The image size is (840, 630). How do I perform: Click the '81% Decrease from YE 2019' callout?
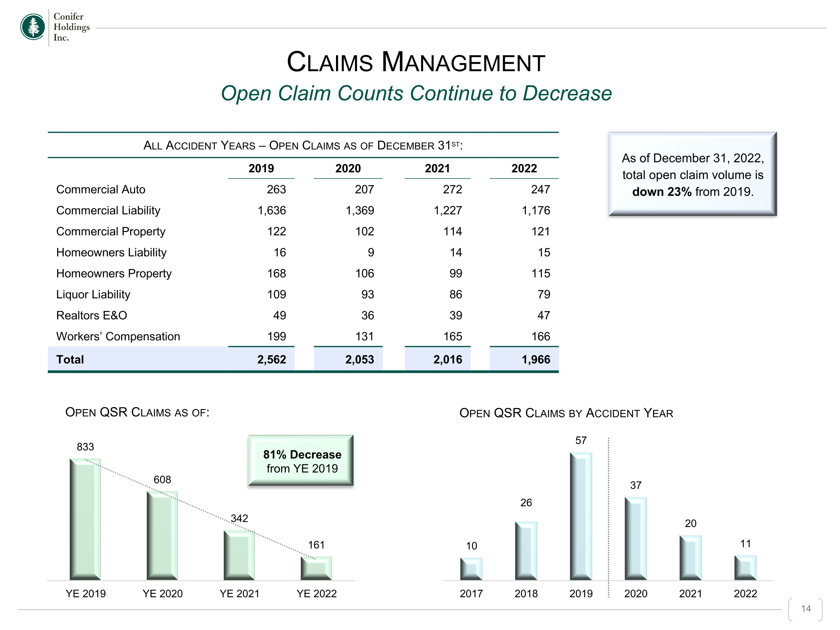coord(301,460)
